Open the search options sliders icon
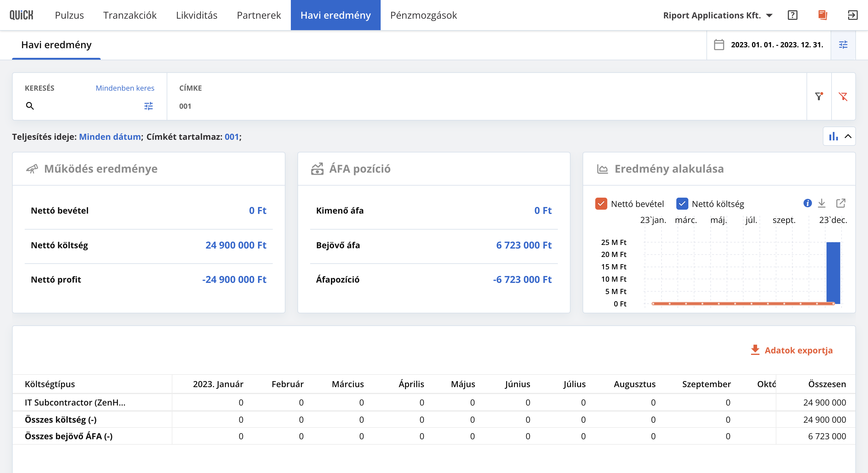 pyautogui.click(x=149, y=106)
